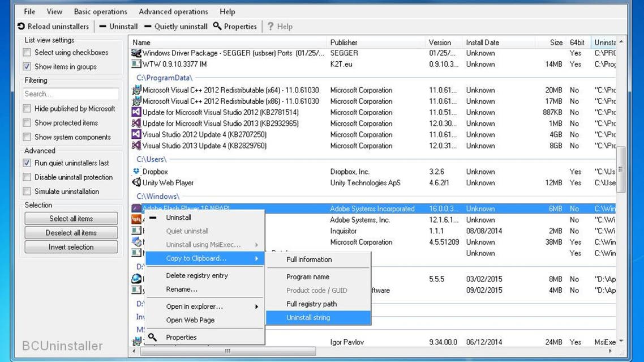Image resolution: width=644 pixels, height=362 pixels.
Task: Click Uninstall in the toolbar
Action: pos(118,26)
